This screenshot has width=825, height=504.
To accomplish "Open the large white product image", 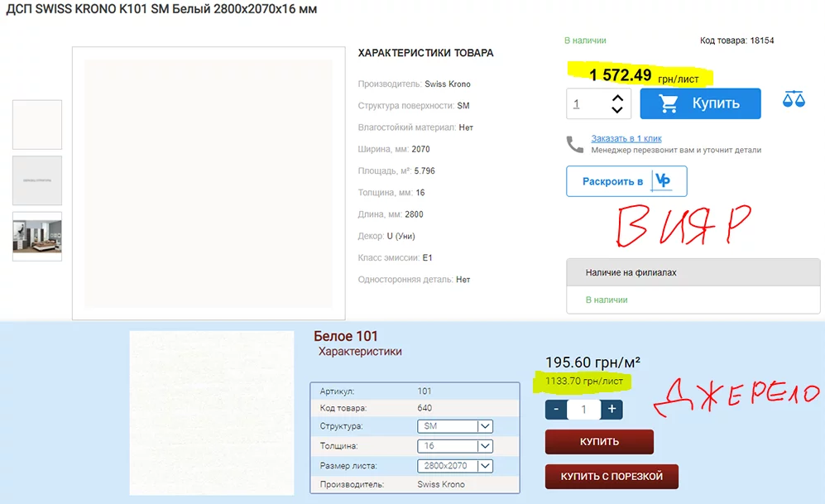I will click(209, 183).
